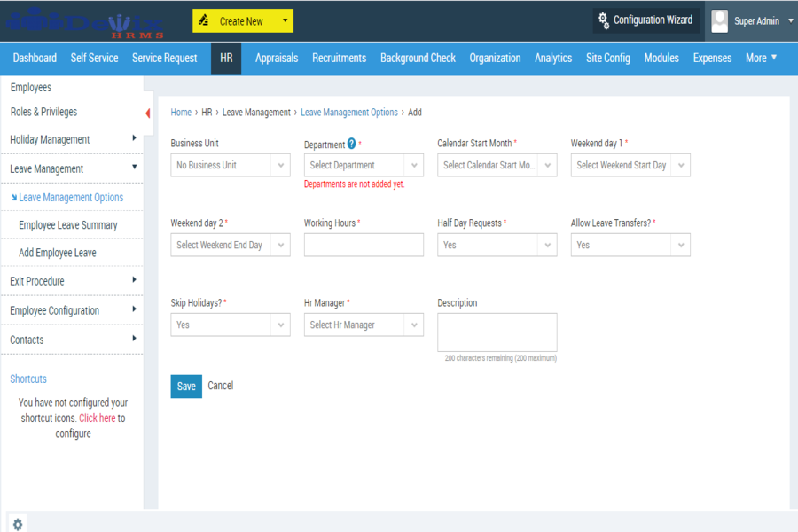This screenshot has width=798, height=532.
Task: Click the Save button
Action: 186,387
